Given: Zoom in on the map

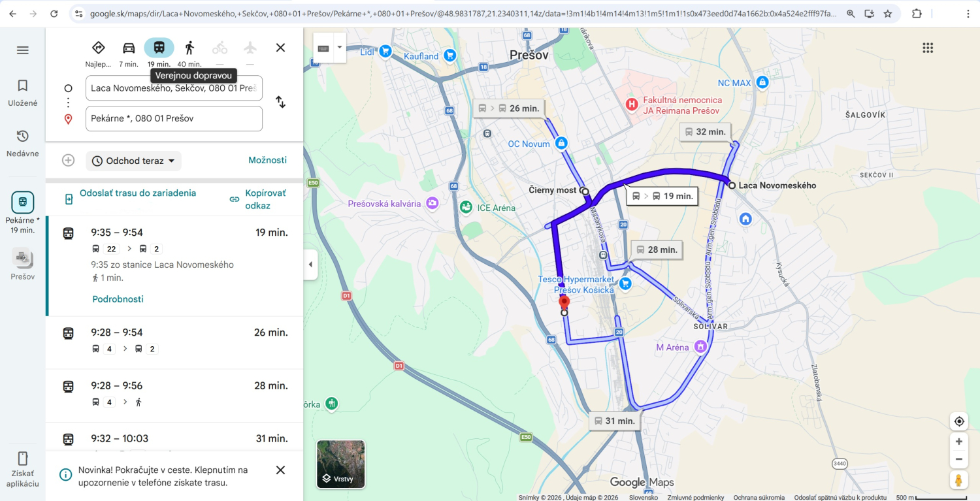Looking at the screenshot, I should click(x=958, y=442).
